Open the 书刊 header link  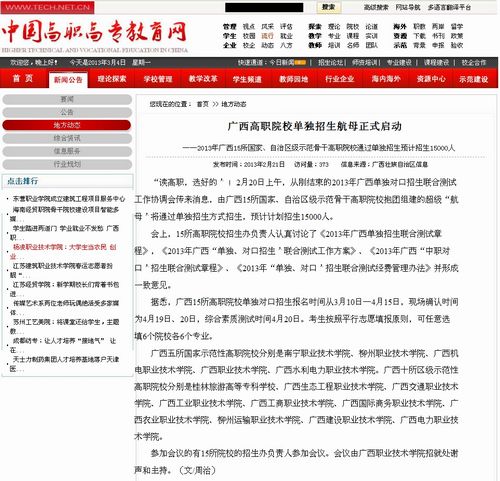[x=438, y=36]
